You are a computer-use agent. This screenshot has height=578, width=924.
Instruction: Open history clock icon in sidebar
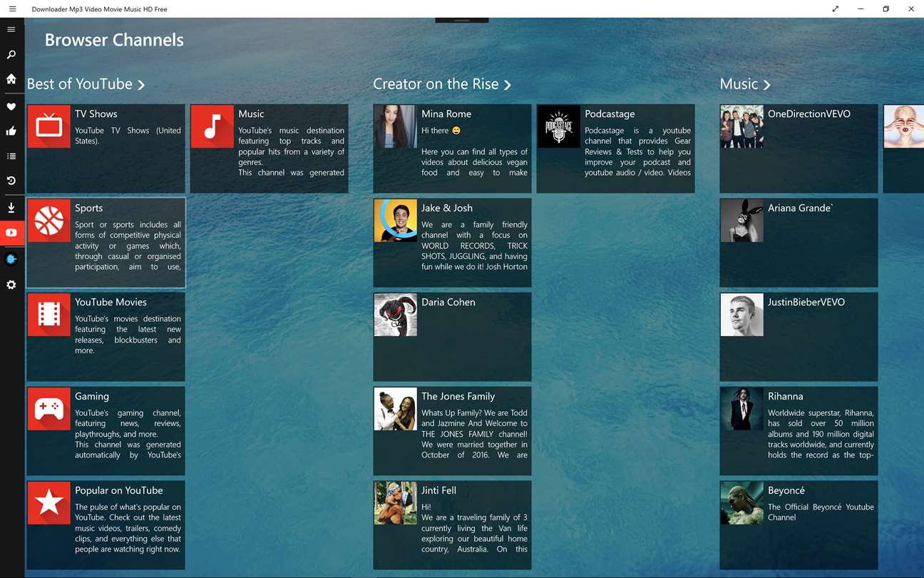click(x=11, y=181)
